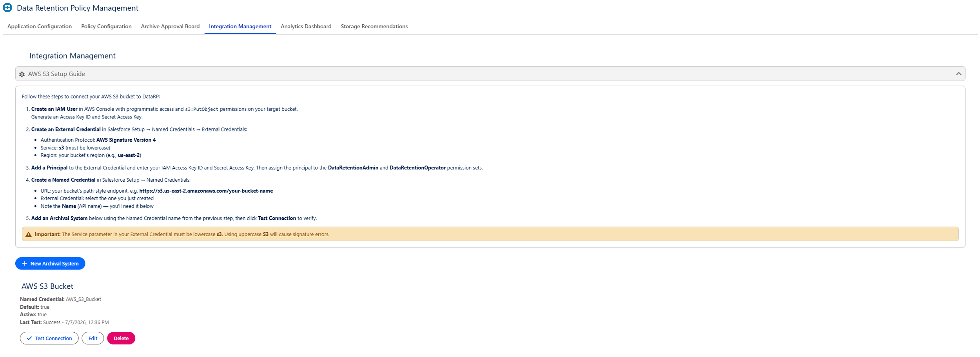
Task: Click the checkmark icon on Test Connection
Action: [29, 338]
